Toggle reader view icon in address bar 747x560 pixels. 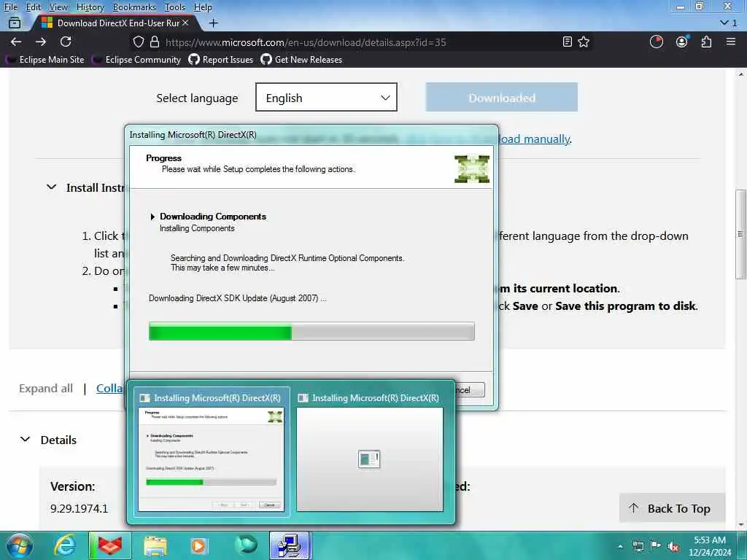click(567, 42)
